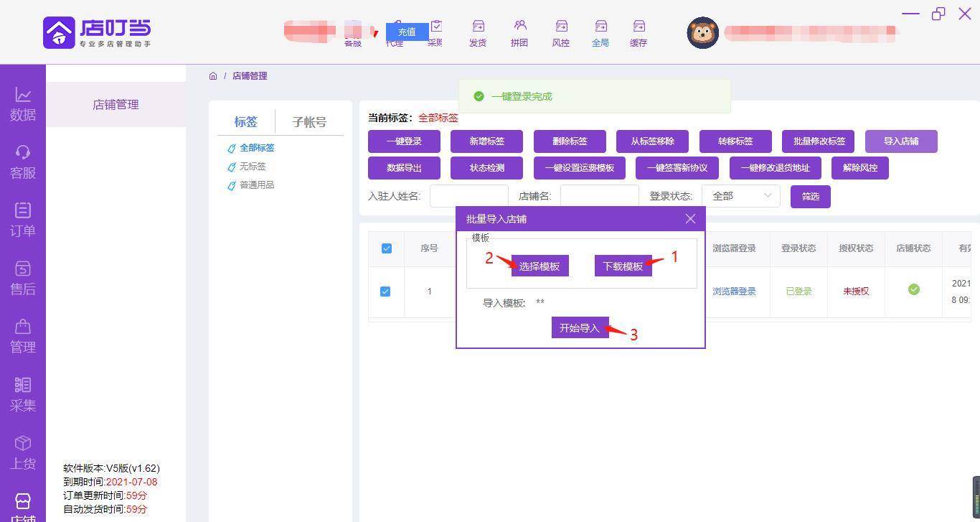980x522 pixels.
Task: Open the 登录状态 dropdown showing 全部
Action: click(x=741, y=196)
